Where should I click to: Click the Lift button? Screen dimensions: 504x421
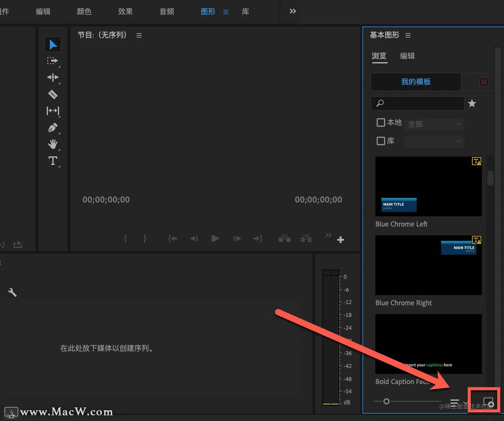point(284,238)
